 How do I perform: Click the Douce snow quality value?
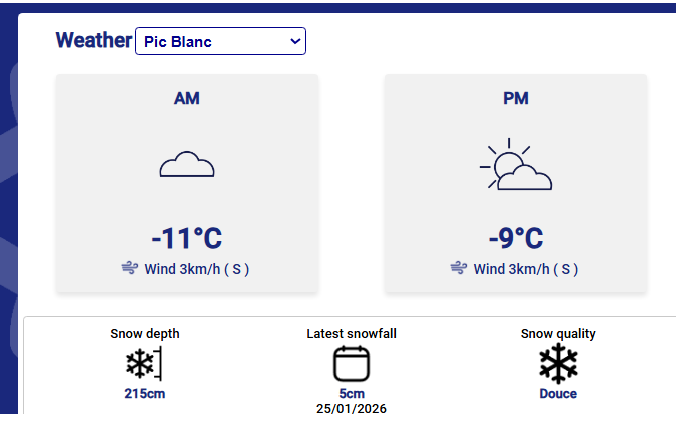pos(558,393)
